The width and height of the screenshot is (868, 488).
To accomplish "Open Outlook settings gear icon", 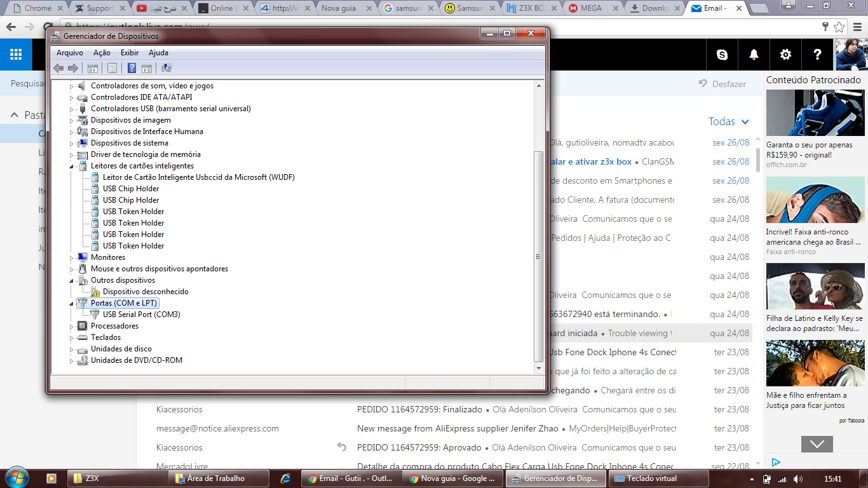I will tap(786, 55).
